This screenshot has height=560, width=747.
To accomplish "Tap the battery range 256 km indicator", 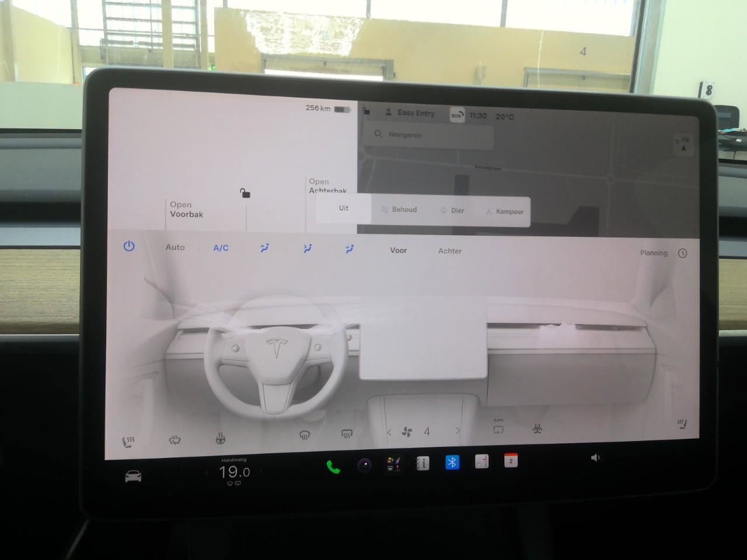I will (328, 108).
